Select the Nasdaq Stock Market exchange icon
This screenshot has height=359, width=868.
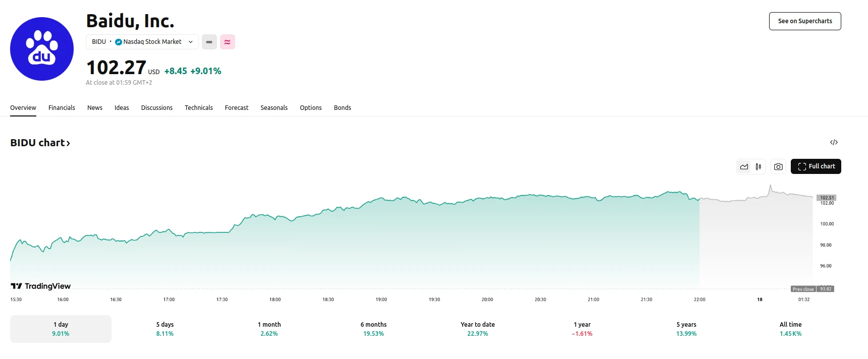[x=118, y=42]
